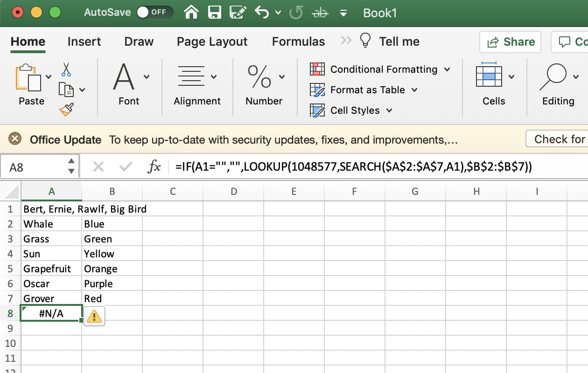Image resolution: width=588 pixels, height=373 pixels.
Task: Click into the formula bar text
Action: [354, 167]
